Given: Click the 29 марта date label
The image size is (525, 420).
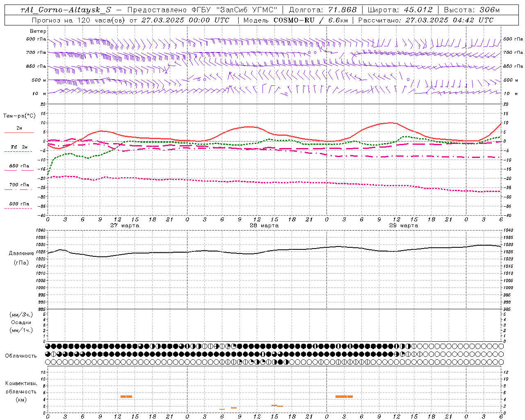Looking at the screenshot, I should pyautogui.click(x=404, y=226).
